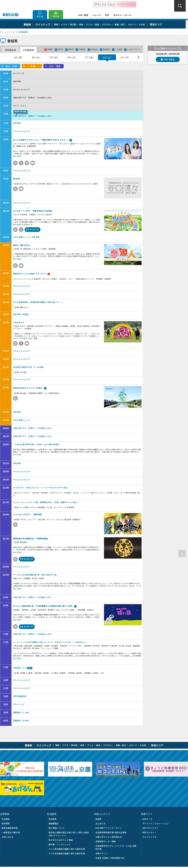188x868 pixels.
Task: Open website globe icon for ヨーロッパ企画の暗い旅
Action: click(15, 627)
